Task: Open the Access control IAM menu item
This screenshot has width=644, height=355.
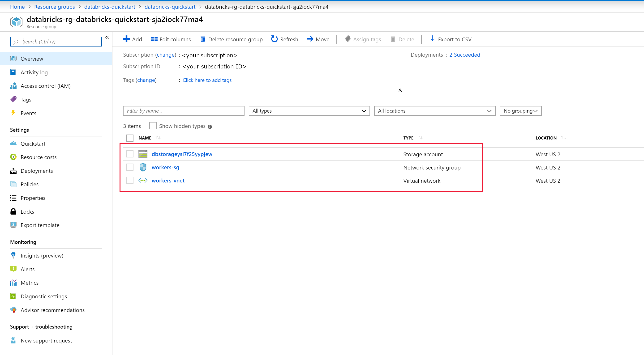Action: (46, 86)
